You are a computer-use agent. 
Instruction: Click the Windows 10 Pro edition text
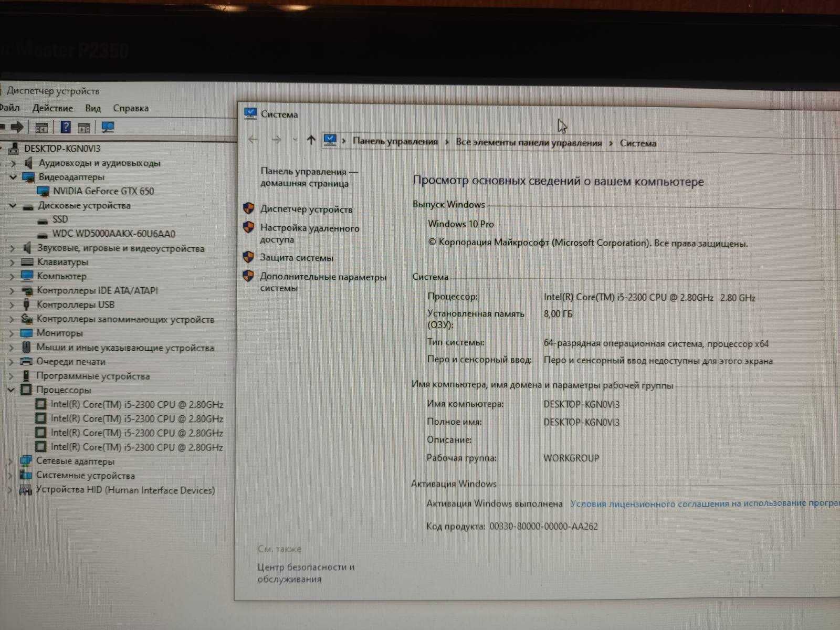tap(461, 224)
